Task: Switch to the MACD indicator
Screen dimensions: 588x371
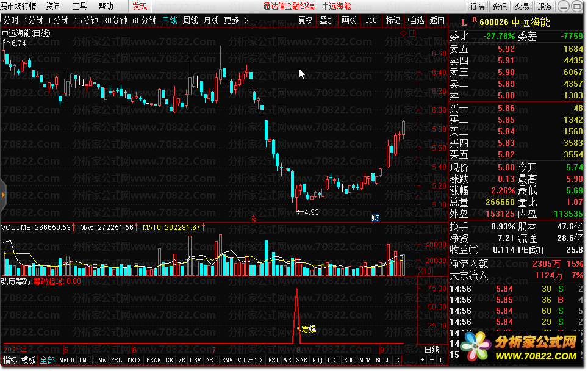Action: point(66,360)
